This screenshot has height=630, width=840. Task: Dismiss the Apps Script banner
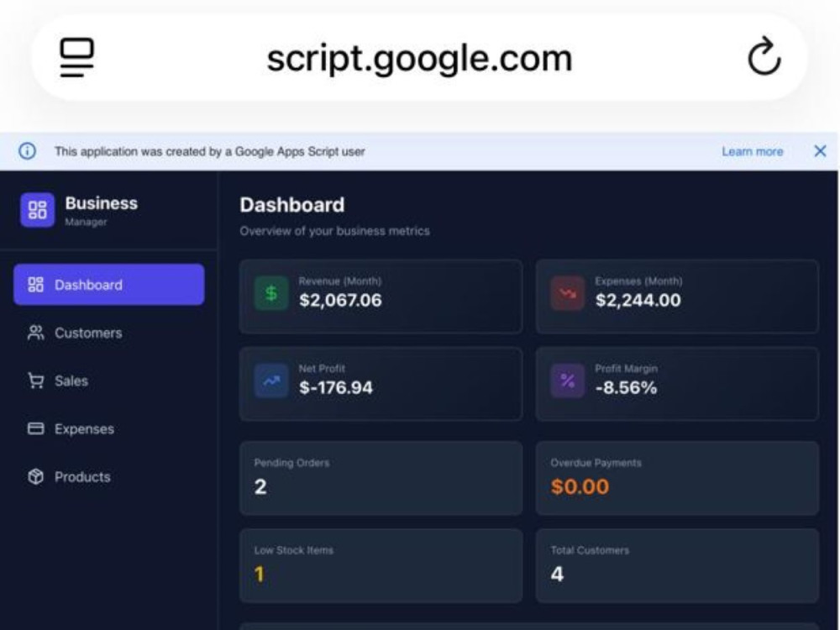[x=820, y=151]
